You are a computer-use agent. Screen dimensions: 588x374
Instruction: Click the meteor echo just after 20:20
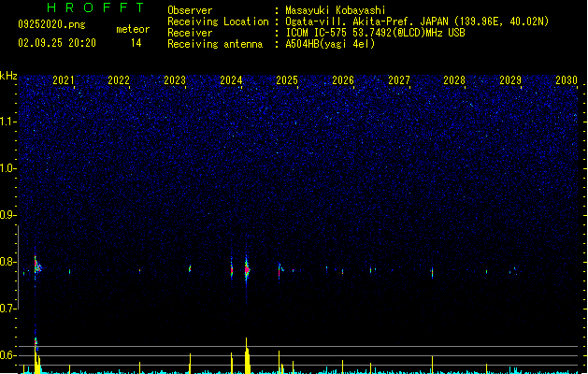(x=37, y=265)
